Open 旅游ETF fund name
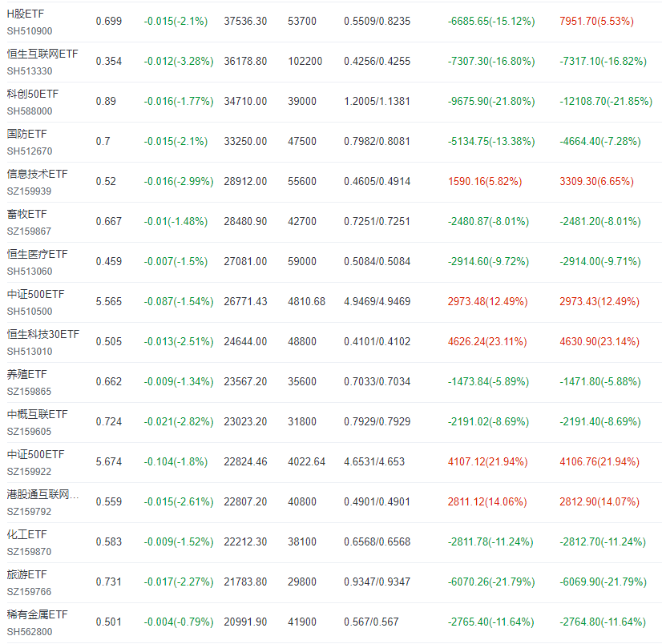The width and height of the screenshot is (662, 644). [x=27, y=575]
